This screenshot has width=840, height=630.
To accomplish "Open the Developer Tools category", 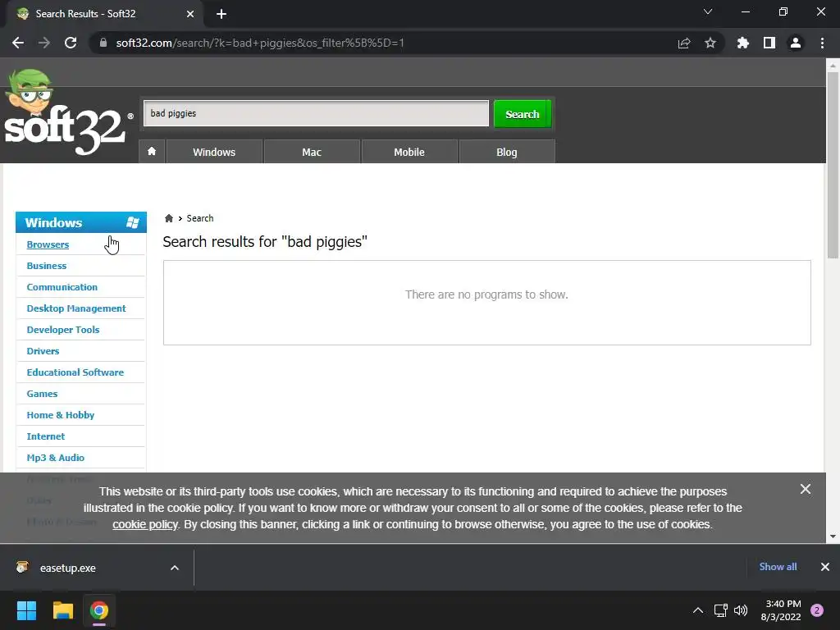I will (63, 330).
